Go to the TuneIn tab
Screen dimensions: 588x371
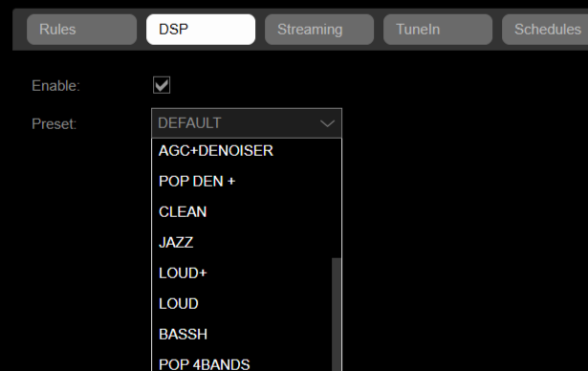[x=438, y=30]
